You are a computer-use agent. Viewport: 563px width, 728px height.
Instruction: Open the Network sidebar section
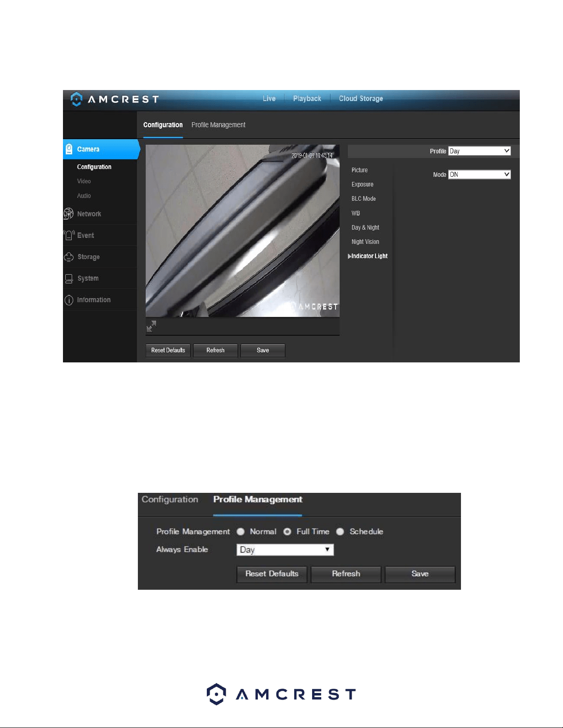(x=89, y=214)
